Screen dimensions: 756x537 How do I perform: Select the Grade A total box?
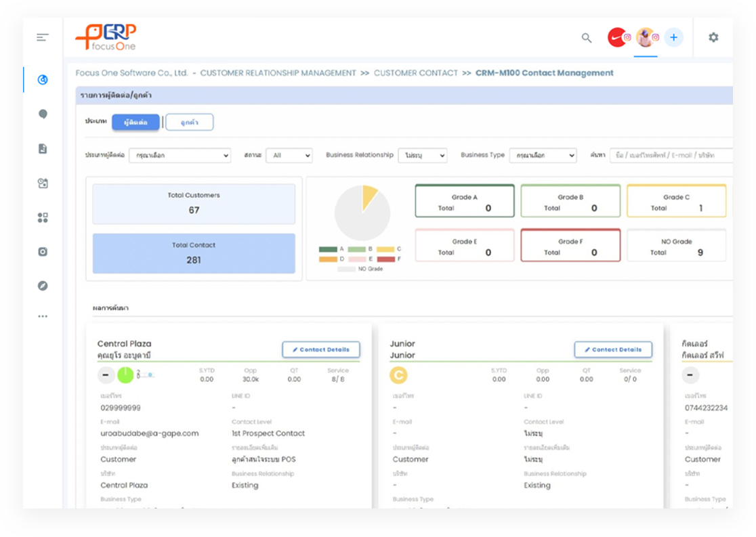click(465, 201)
